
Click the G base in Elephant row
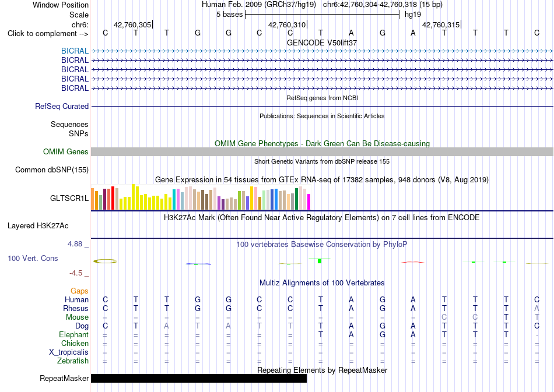pyautogui.click(x=383, y=334)
